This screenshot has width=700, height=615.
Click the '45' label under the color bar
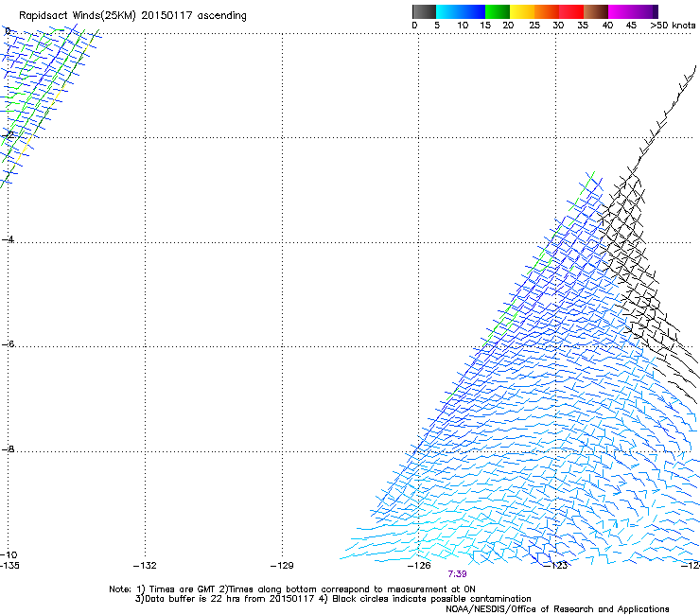(631, 26)
